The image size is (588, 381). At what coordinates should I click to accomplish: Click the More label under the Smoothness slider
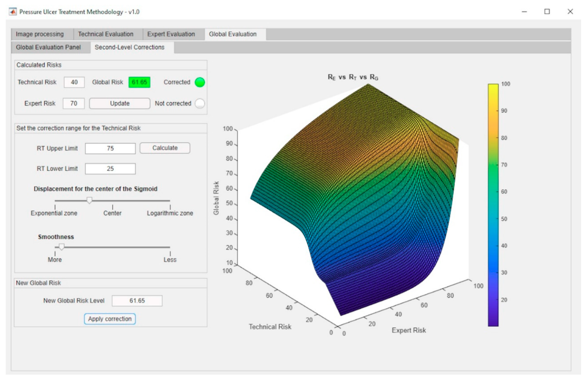55,260
